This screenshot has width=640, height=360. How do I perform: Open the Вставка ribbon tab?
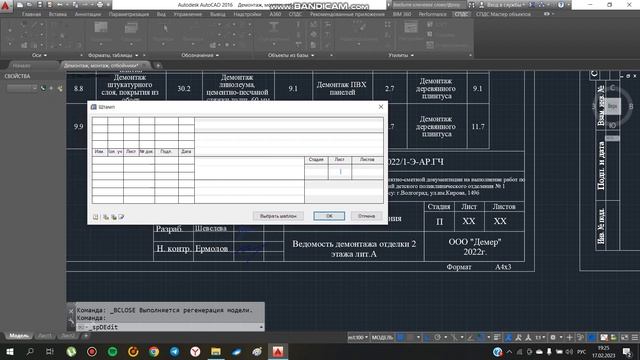[x=58, y=14]
